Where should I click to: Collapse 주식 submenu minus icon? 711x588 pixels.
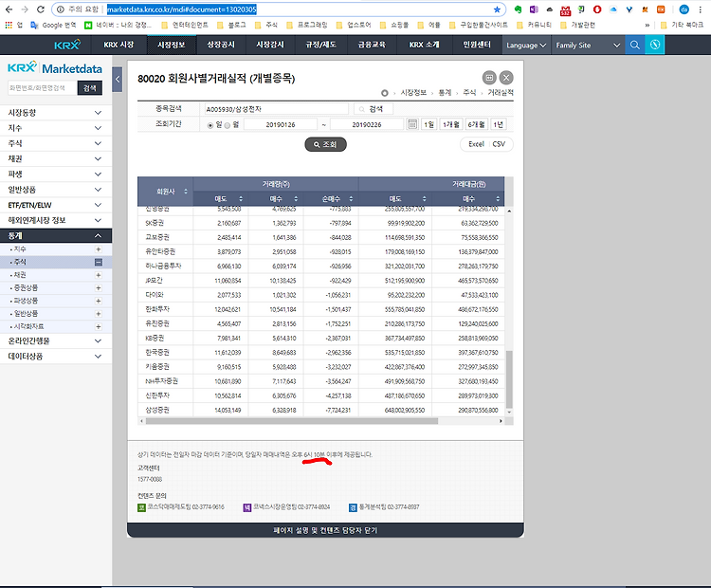tap(98, 263)
